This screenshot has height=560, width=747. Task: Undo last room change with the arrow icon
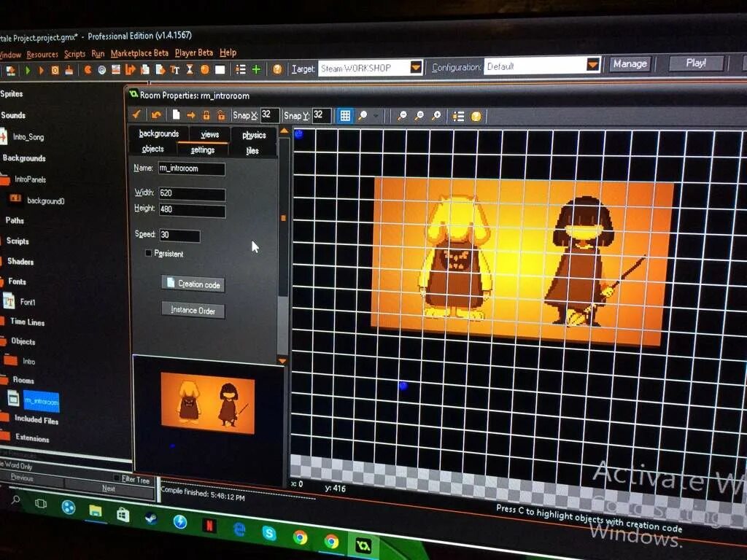156,114
